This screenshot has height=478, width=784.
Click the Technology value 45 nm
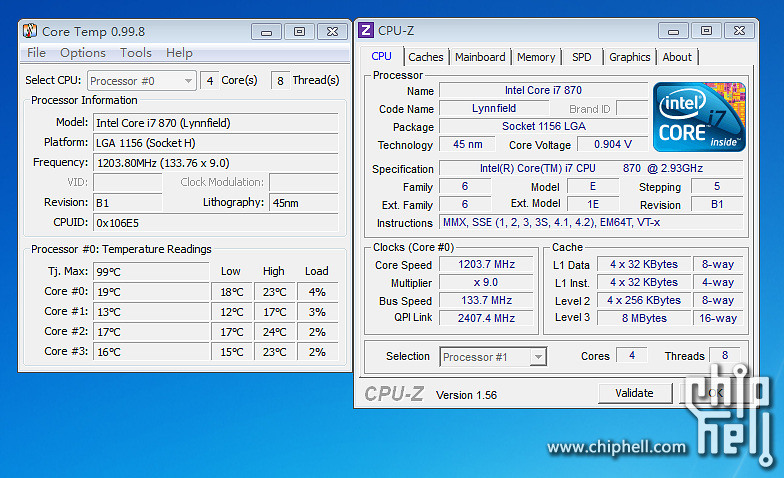[x=467, y=144]
